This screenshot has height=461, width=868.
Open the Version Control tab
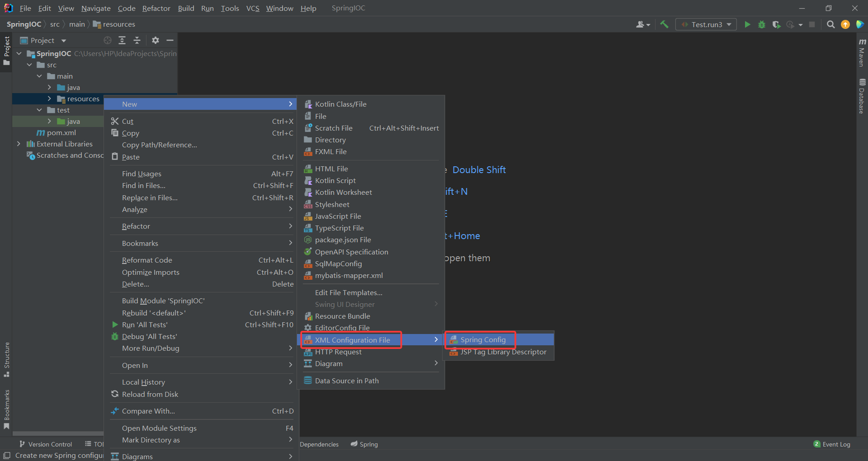[45, 444]
